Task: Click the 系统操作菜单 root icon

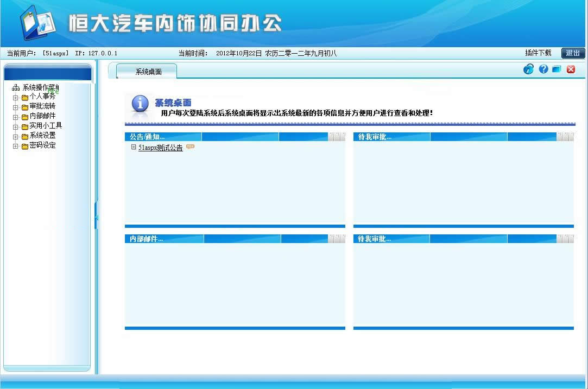Action: (15, 87)
